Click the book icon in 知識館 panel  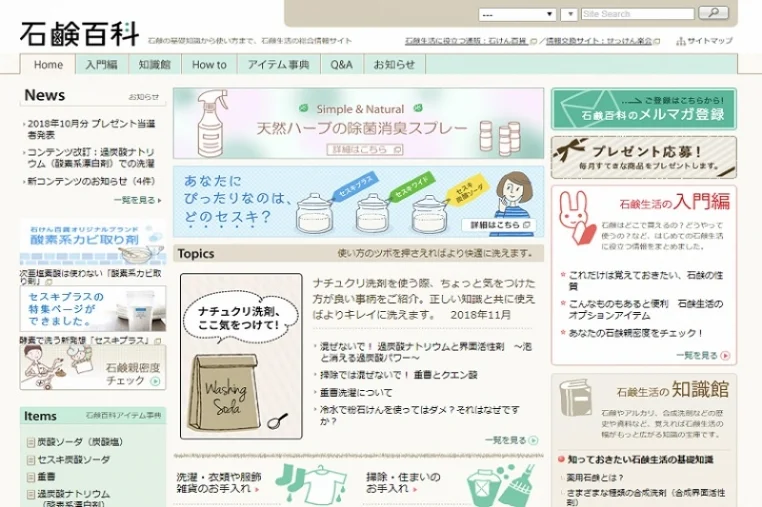[x=575, y=398]
